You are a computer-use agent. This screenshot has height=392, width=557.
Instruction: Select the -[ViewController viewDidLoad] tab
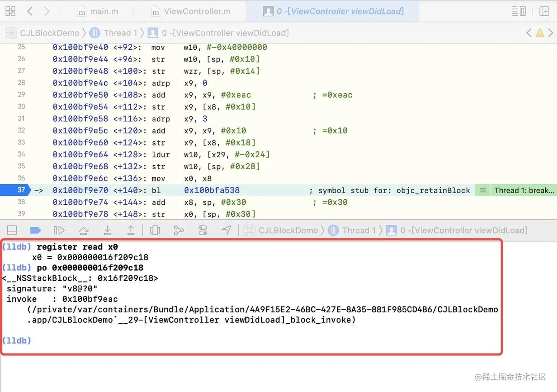click(333, 11)
